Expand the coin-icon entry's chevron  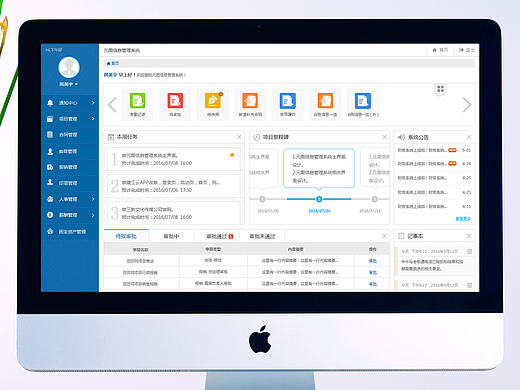(93, 215)
